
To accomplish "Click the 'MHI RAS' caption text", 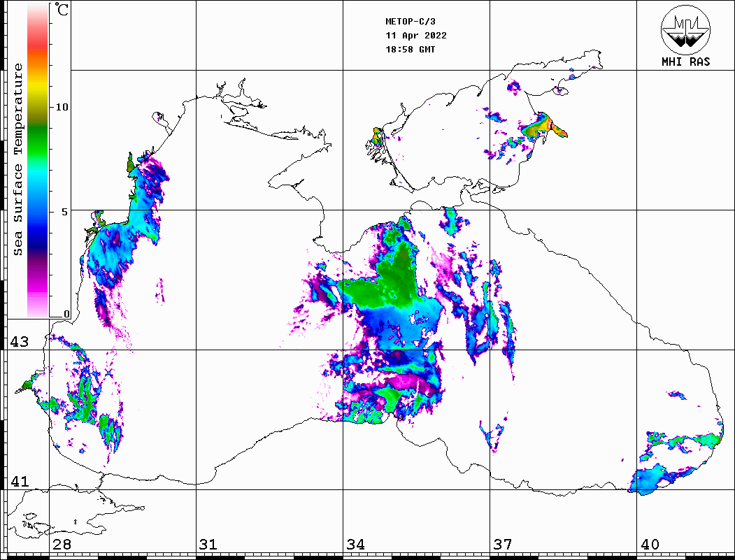I will 685,62.
